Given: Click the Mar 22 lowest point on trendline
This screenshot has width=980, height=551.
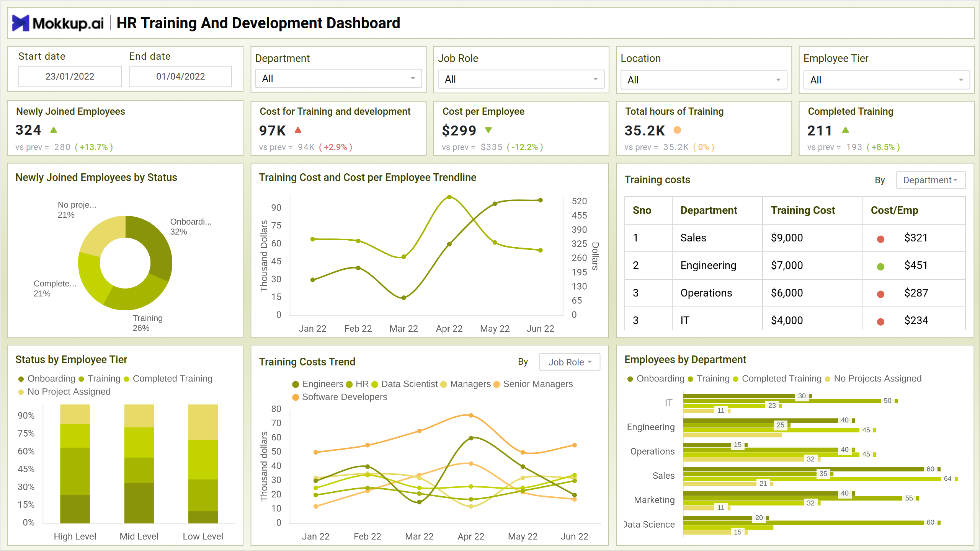Looking at the screenshot, I should [404, 298].
